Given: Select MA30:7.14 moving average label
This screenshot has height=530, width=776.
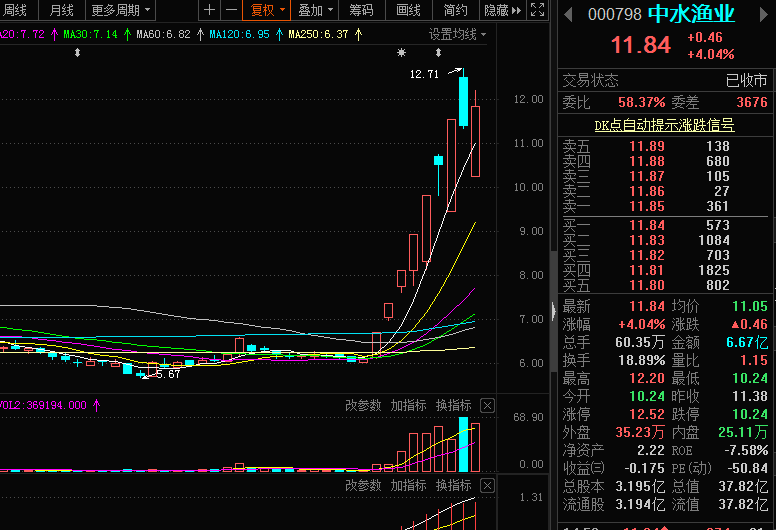Looking at the screenshot, I should (x=91, y=34).
